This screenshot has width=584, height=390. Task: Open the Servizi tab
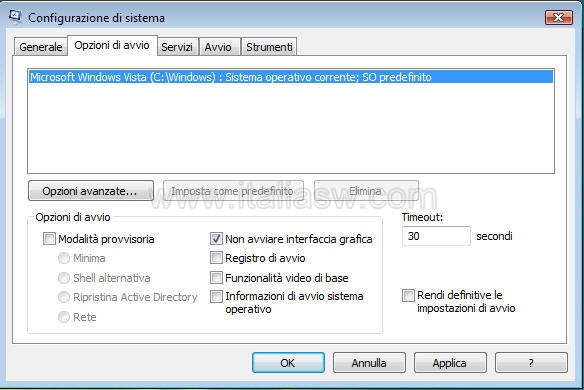click(x=177, y=47)
